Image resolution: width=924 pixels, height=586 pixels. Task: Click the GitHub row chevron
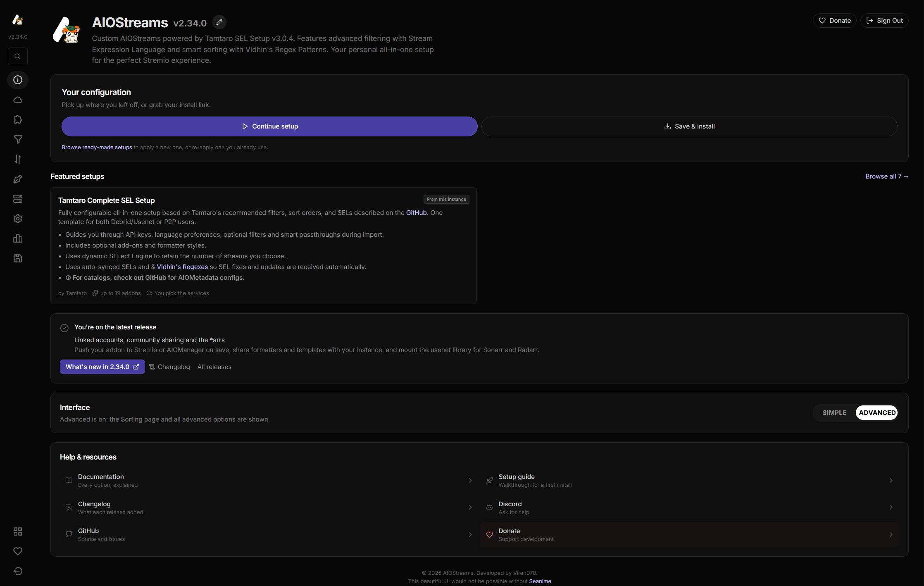470,535
